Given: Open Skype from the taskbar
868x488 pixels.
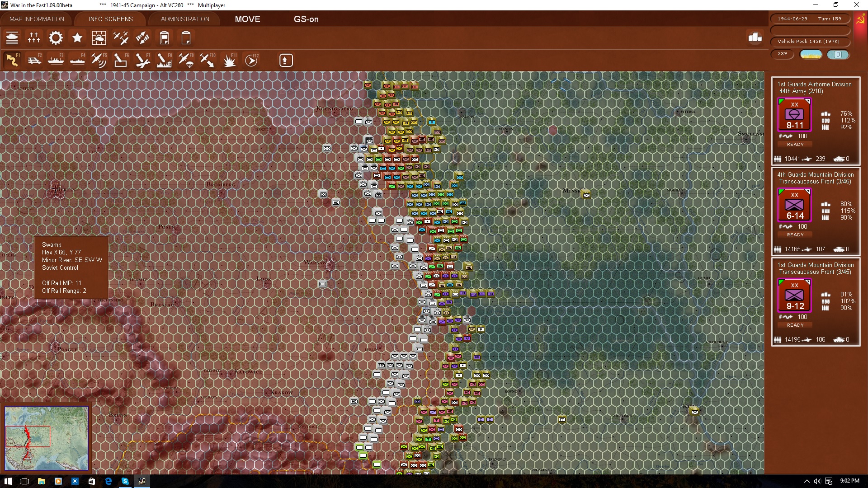Looking at the screenshot, I should (x=125, y=481).
